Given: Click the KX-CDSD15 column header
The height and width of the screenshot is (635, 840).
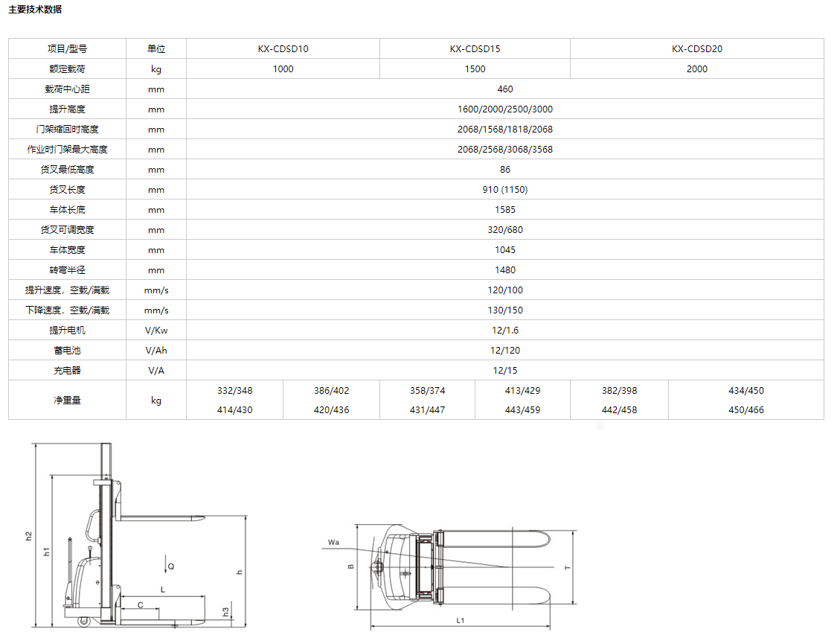Looking at the screenshot, I should [x=475, y=49].
